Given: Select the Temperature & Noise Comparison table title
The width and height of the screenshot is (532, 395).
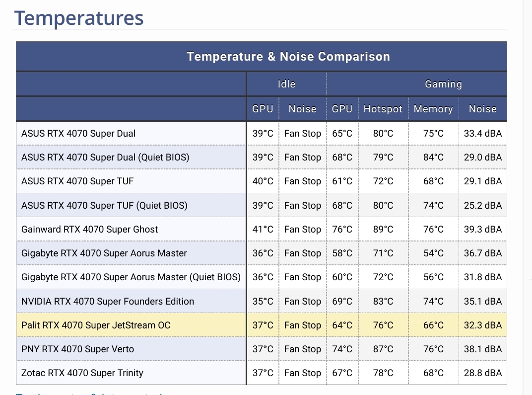Looking at the screenshot, I should tap(288, 56).
